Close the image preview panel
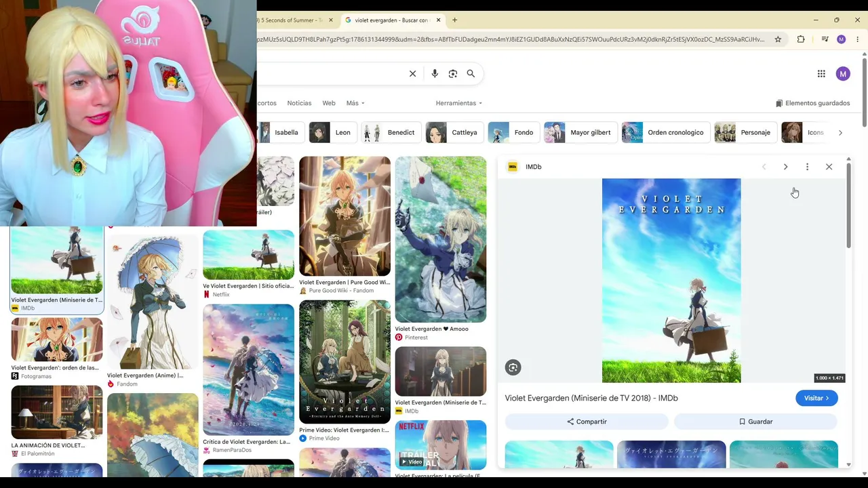Screen dimensions: 868x488 829,167
